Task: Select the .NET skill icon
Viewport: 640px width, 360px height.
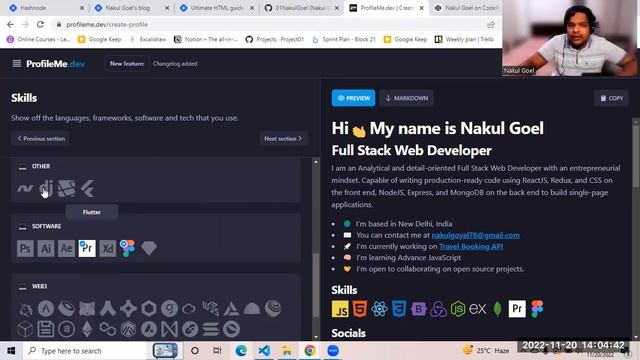Action: coord(25,189)
